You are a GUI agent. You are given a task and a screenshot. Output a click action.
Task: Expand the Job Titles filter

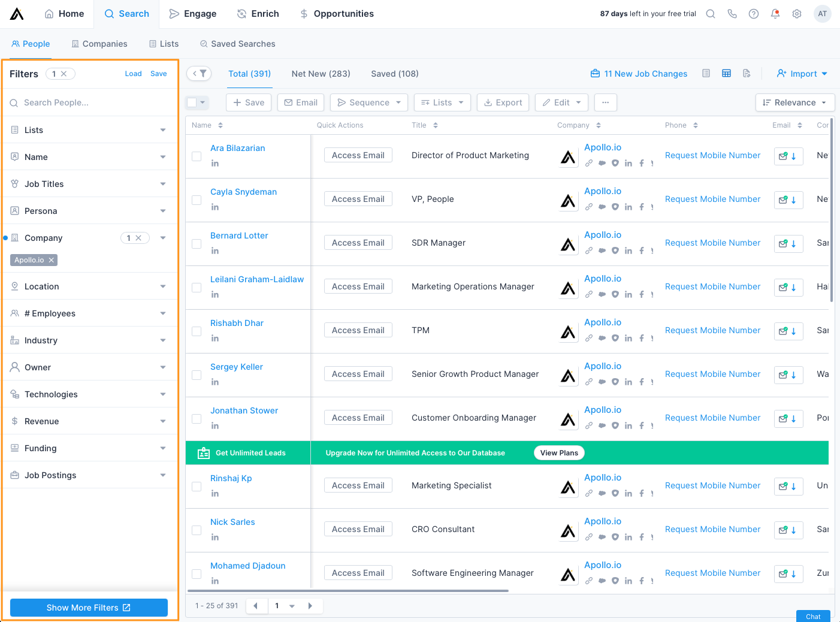(x=89, y=184)
